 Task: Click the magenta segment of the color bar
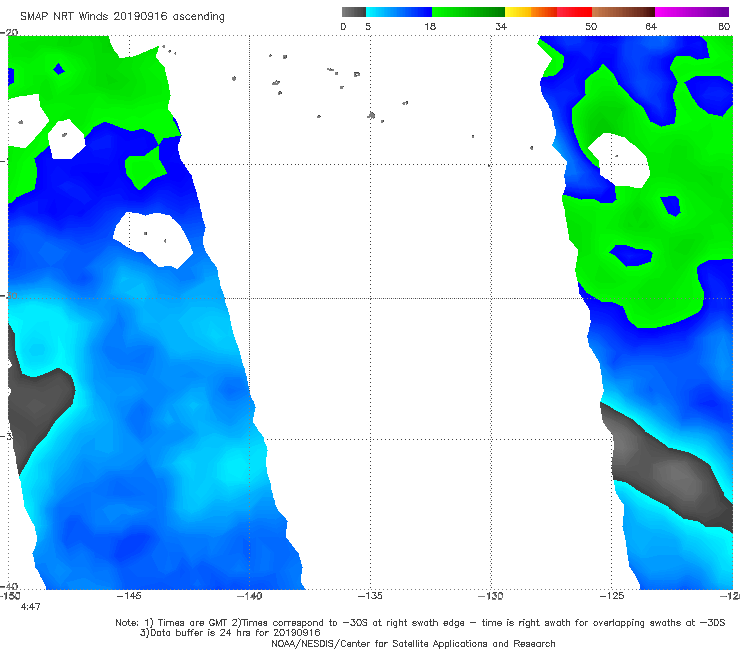pos(692,12)
